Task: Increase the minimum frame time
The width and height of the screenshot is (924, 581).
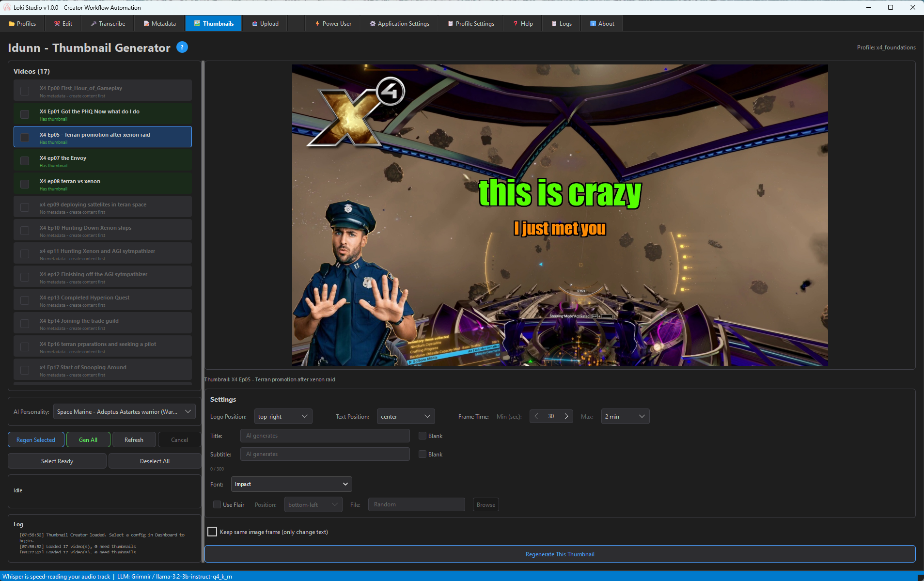Action: coord(566,416)
